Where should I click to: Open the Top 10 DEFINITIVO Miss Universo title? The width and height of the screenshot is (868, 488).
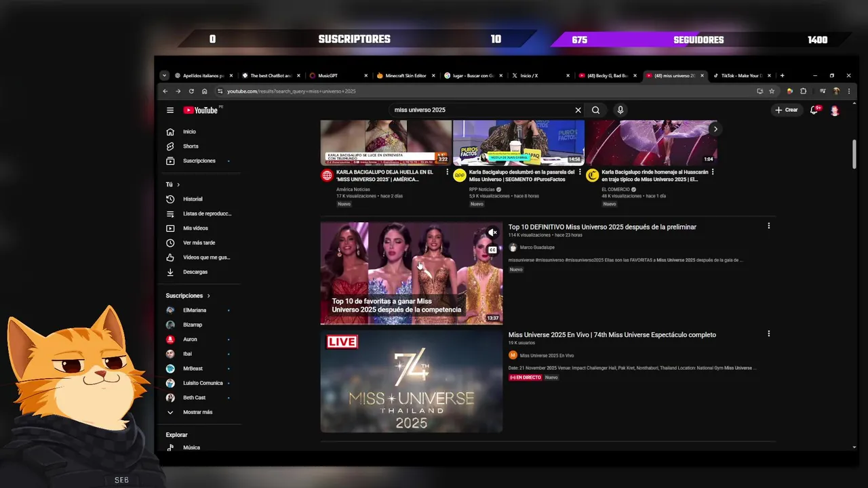[602, 227]
